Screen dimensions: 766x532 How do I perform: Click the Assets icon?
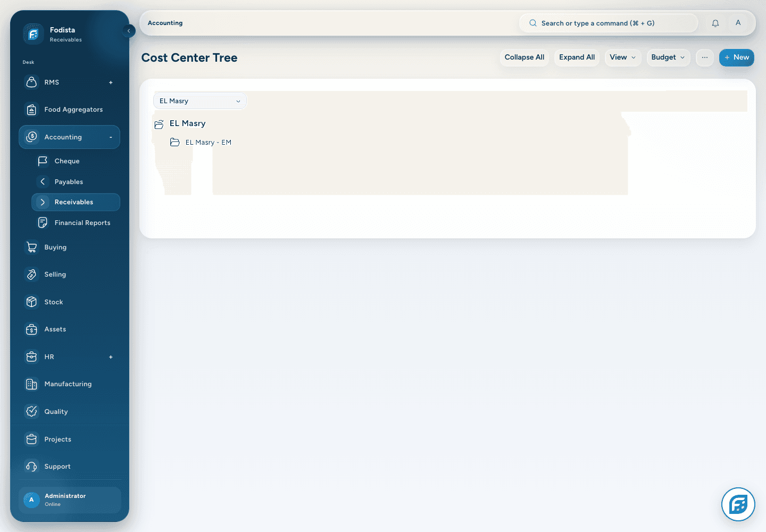click(32, 329)
